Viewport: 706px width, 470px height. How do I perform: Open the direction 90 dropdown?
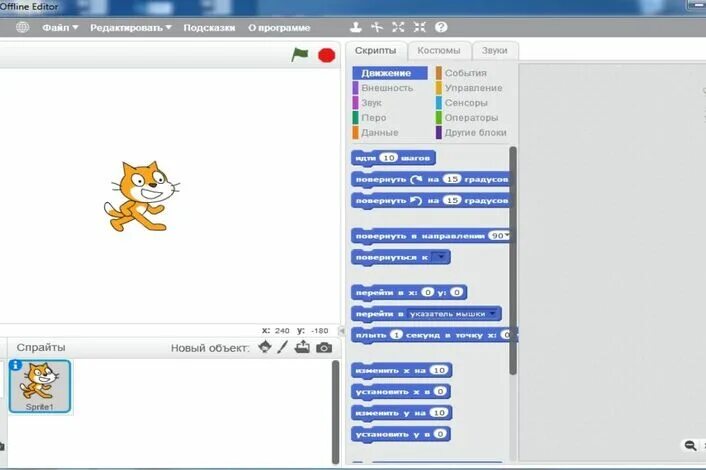(x=500, y=235)
